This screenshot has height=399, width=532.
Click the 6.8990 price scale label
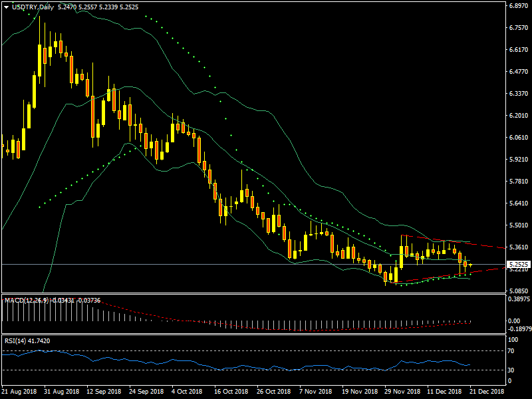(x=517, y=5)
